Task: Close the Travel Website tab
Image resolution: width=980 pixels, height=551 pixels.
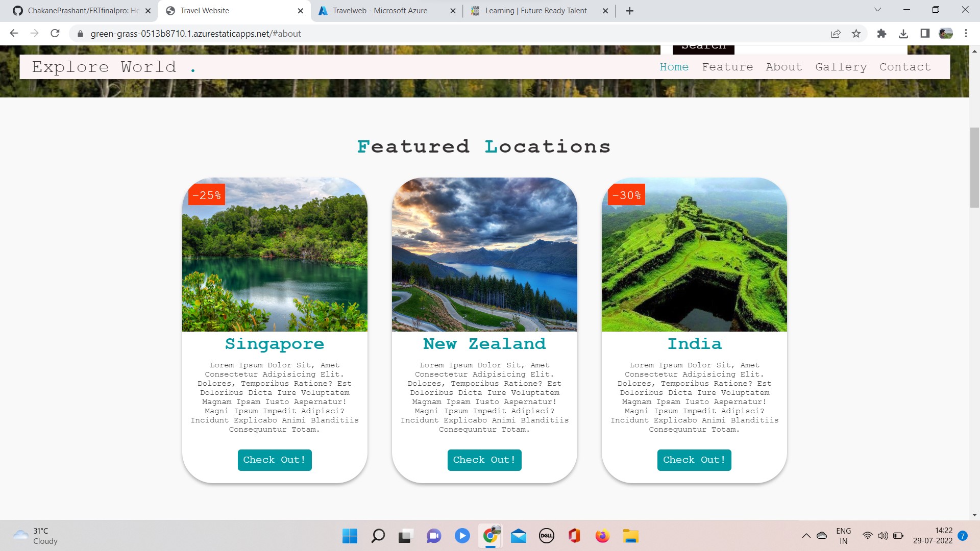Action: [300, 11]
